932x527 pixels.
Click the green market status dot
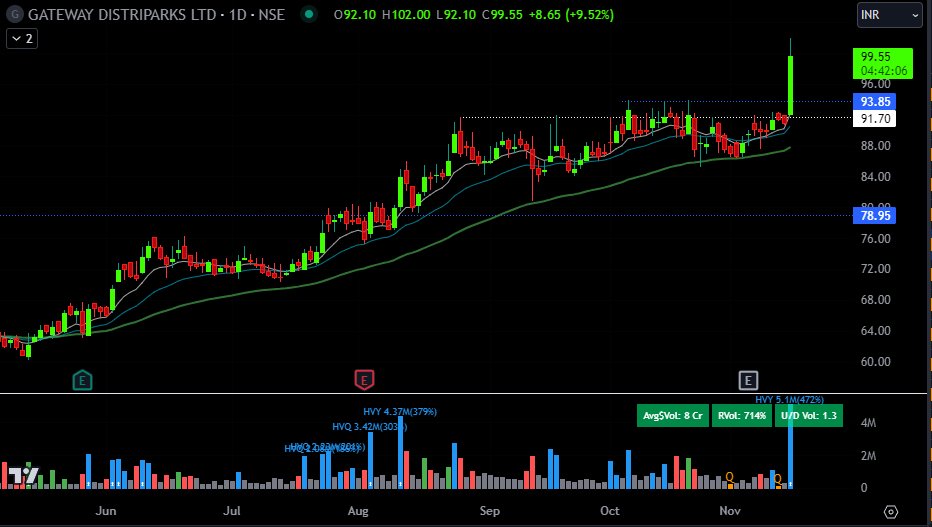pos(308,14)
